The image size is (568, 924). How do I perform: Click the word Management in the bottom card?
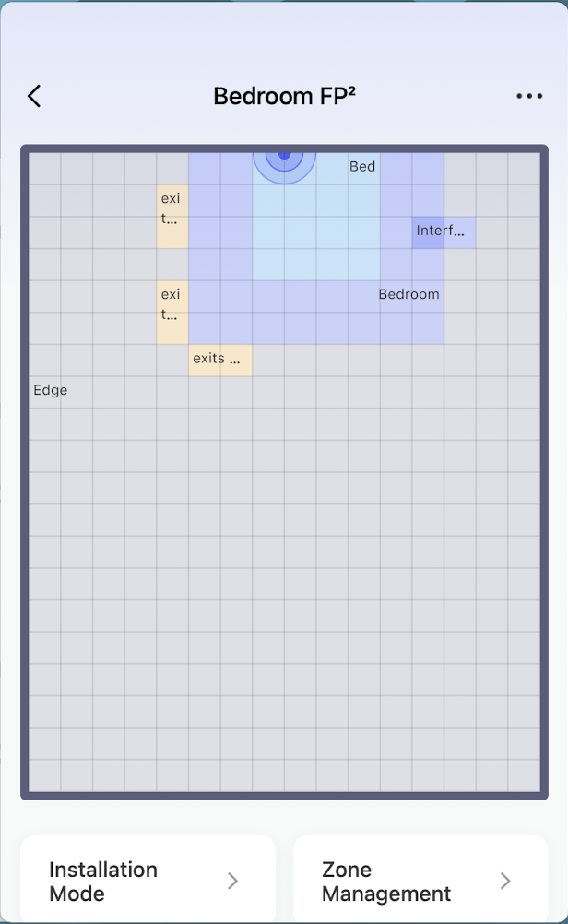[x=386, y=894]
